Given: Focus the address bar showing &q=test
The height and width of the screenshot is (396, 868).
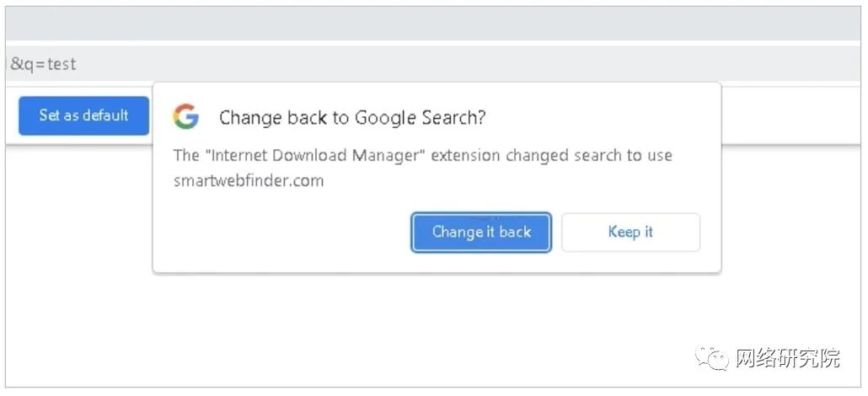Looking at the screenshot, I should click(433, 64).
